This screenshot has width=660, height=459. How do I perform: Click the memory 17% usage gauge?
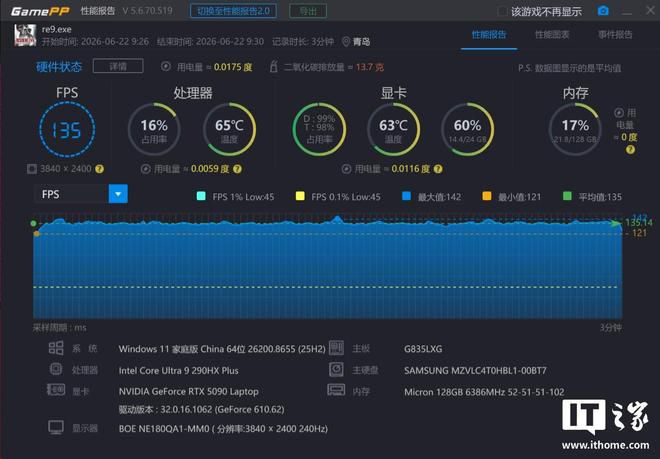click(575, 129)
